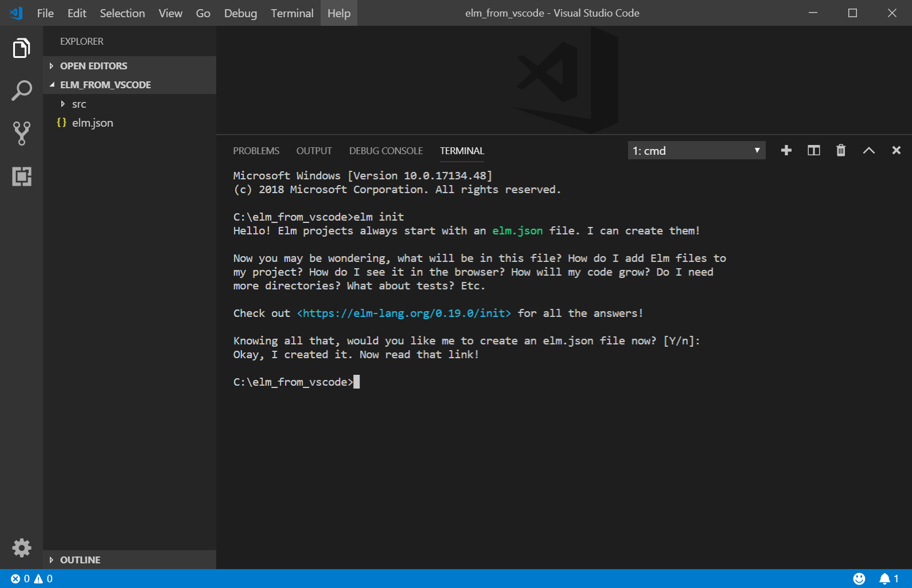Expand the Outline section
This screenshot has width=912, height=588.
(x=80, y=560)
